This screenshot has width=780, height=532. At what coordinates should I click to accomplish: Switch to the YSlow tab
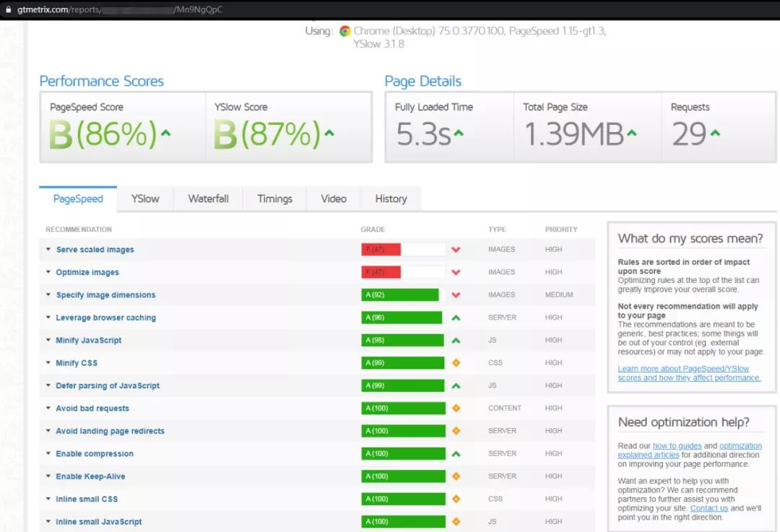145,199
